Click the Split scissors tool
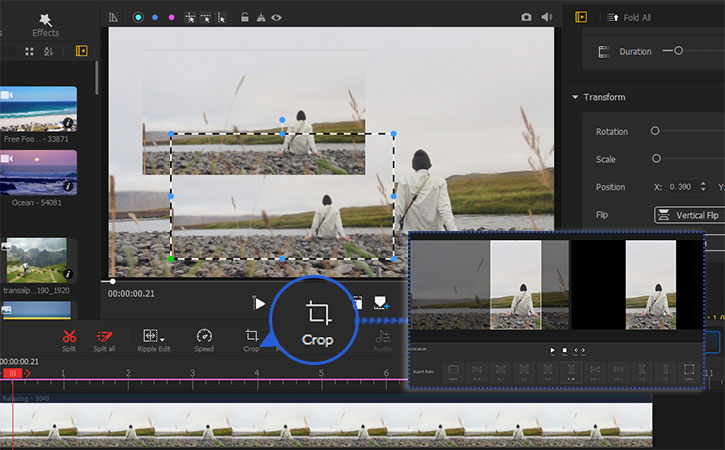 [x=69, y=337]
